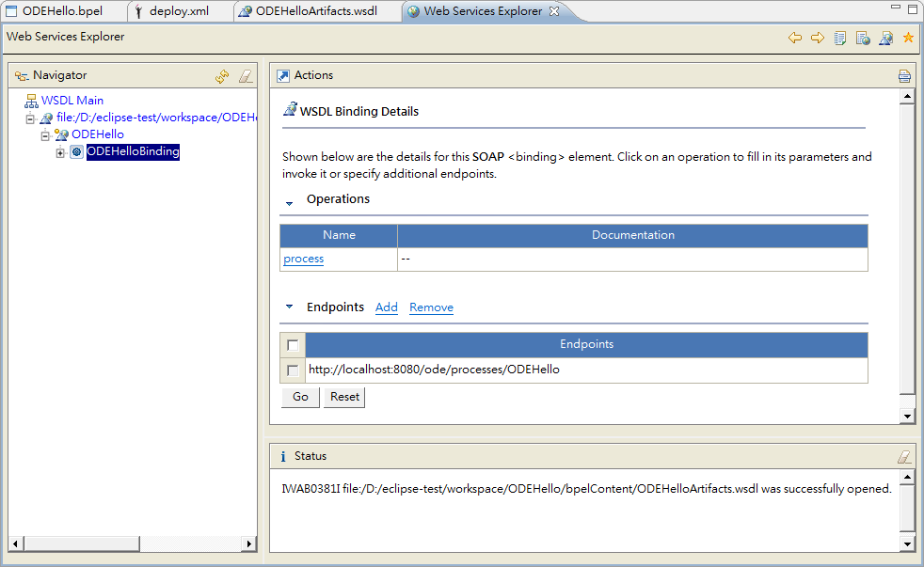Select the ODEHelloBinding tree item
This screenshot has width=924, height=567.
click(x=133, y=152)
